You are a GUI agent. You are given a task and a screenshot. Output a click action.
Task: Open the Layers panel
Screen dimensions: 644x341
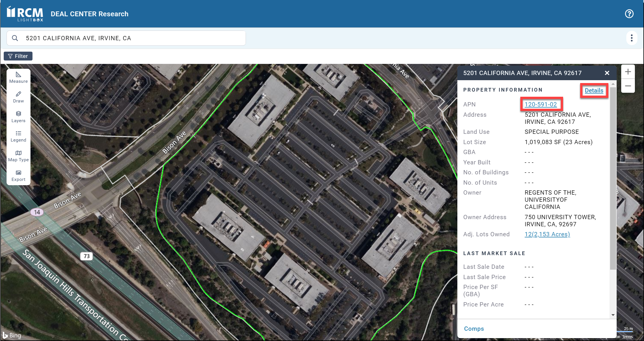click(18, 117)
